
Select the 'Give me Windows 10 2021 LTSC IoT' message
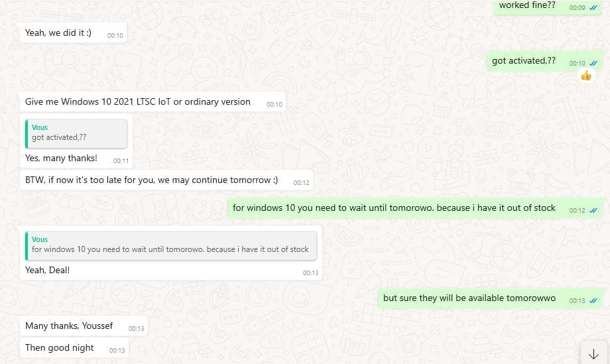(x=153, y=102)
